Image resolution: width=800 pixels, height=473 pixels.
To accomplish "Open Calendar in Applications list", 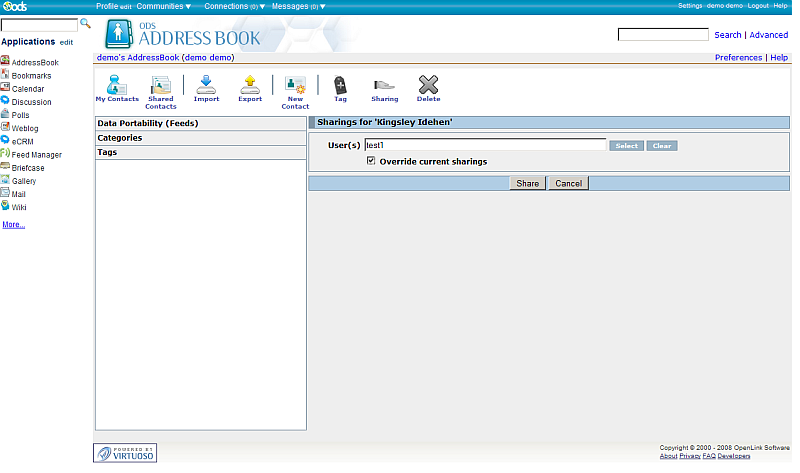I will 28,89.
